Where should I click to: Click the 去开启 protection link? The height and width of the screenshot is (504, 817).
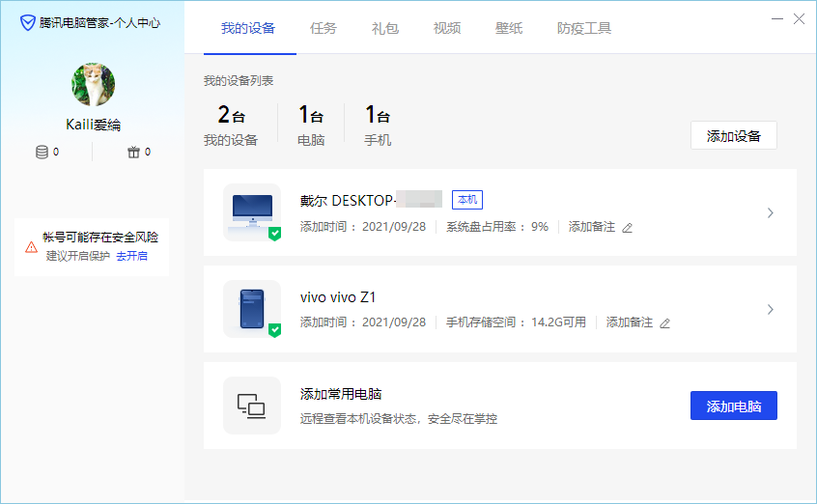(132, 256)
